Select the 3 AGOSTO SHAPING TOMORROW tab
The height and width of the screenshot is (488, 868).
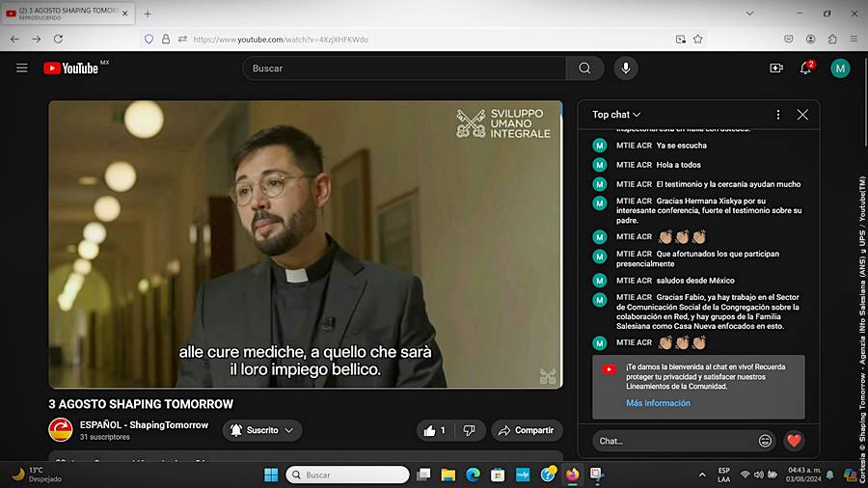click(x=68, y=14)
